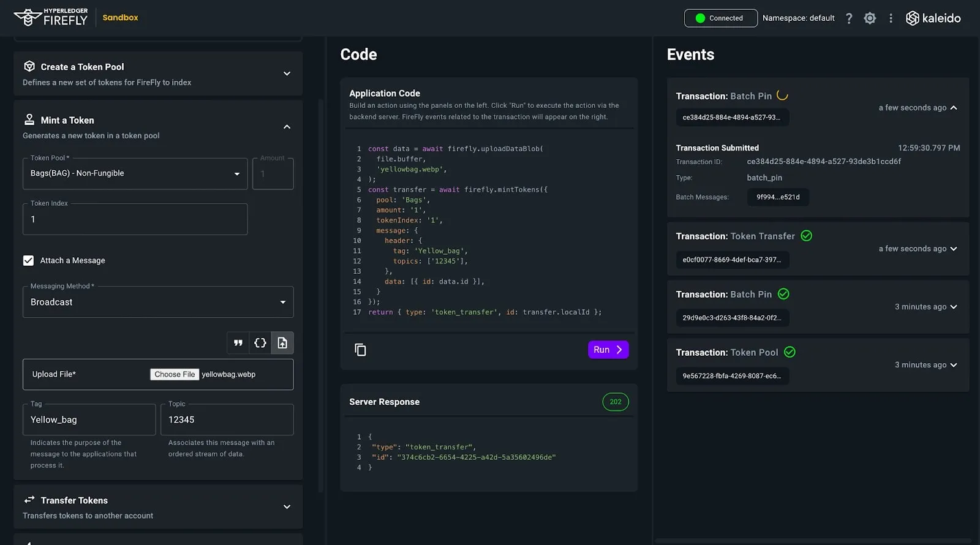Select the quote string message type icon
Viewport: 980px width, 545px height.
[x=238, y=343]
